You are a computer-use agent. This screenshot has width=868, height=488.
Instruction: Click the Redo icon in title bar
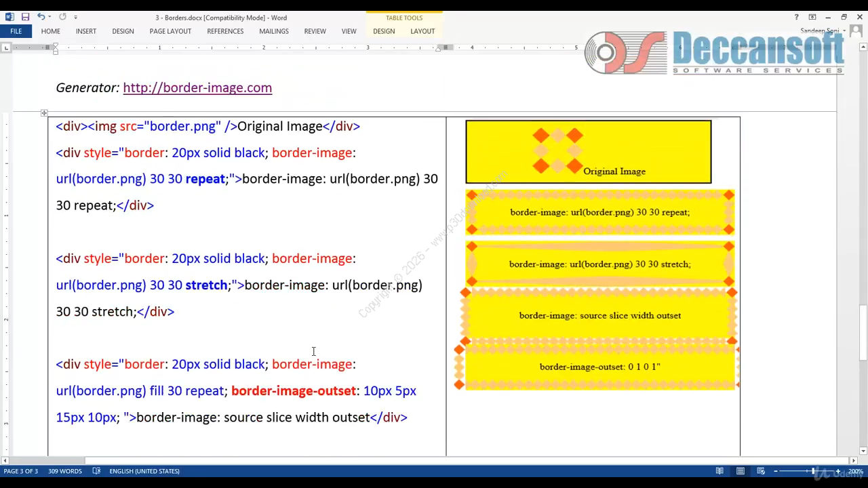(62, 17)
